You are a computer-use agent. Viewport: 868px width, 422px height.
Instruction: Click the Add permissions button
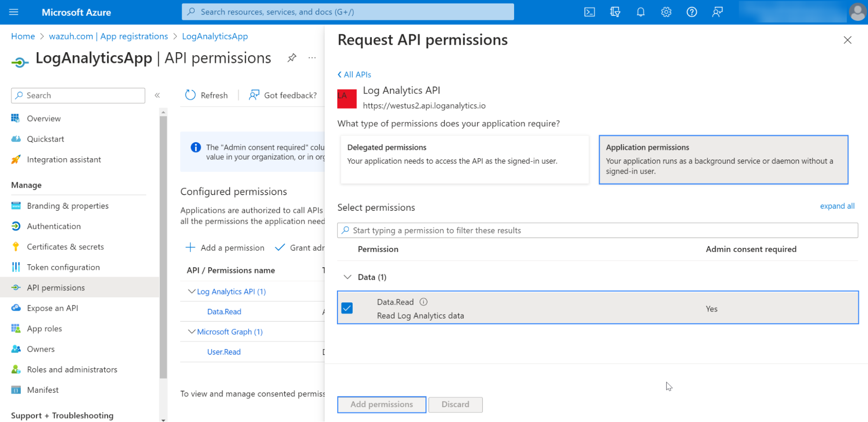click(381, 404)
